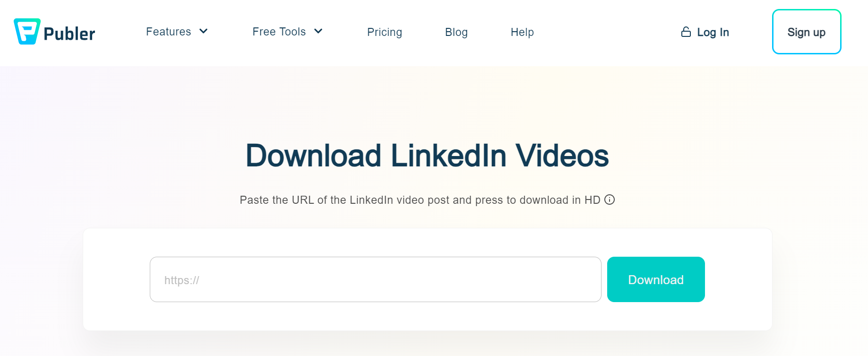This screenshot has width=868, height=356.
Task: Open the Blog link
Action: 456,32
